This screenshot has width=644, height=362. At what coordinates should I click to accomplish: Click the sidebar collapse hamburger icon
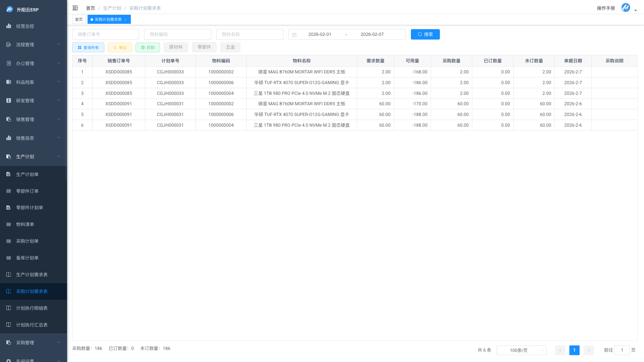pos(75,8)
